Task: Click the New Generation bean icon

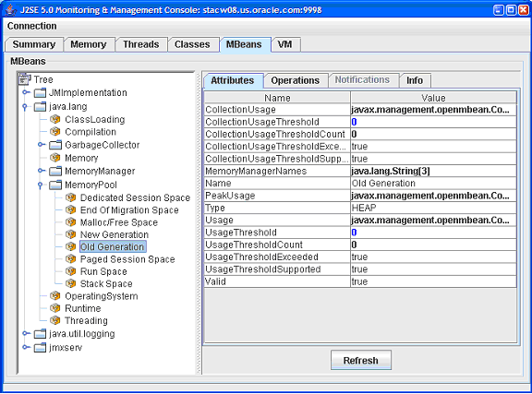Action: [70, 234]
